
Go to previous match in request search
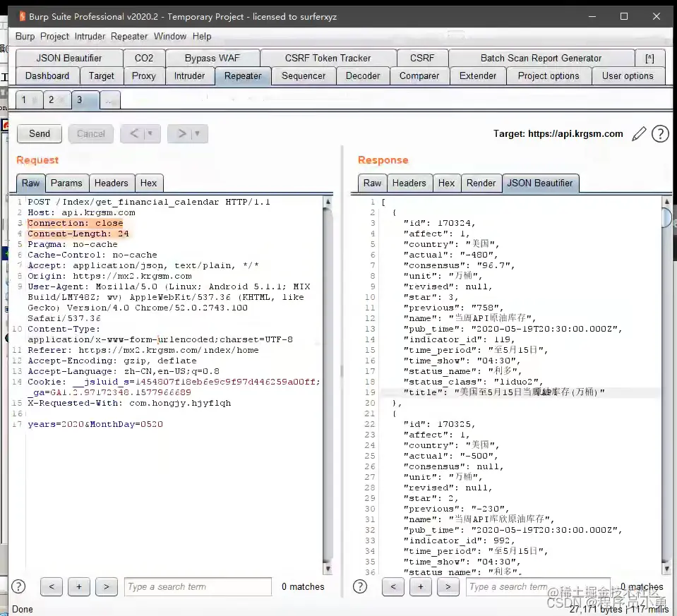[52, 586]
